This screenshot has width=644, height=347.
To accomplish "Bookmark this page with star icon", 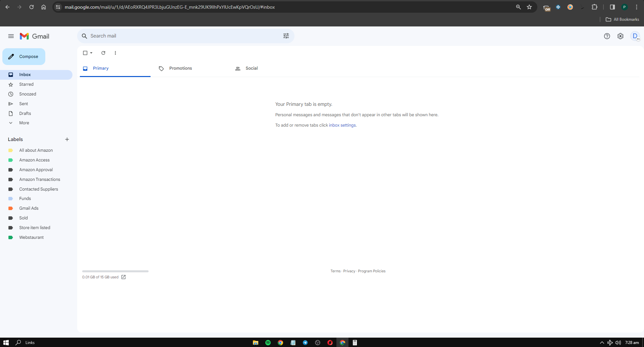I will click(529, 7).
